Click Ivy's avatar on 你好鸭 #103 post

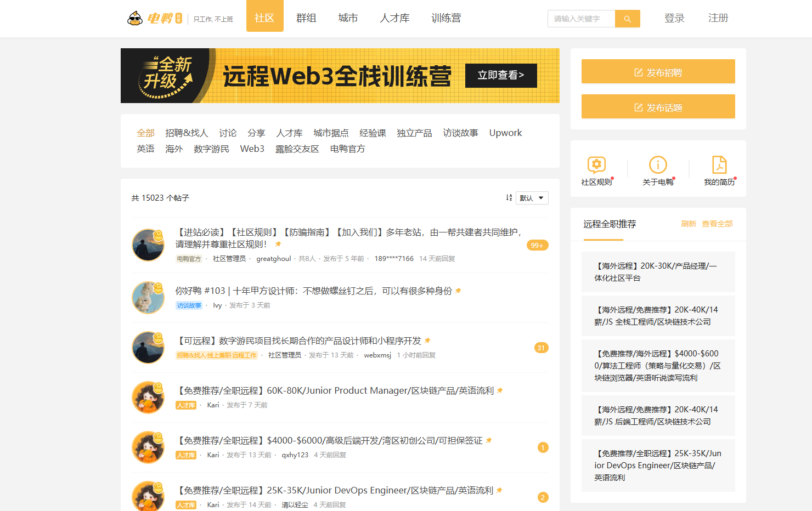coord(148,298)
